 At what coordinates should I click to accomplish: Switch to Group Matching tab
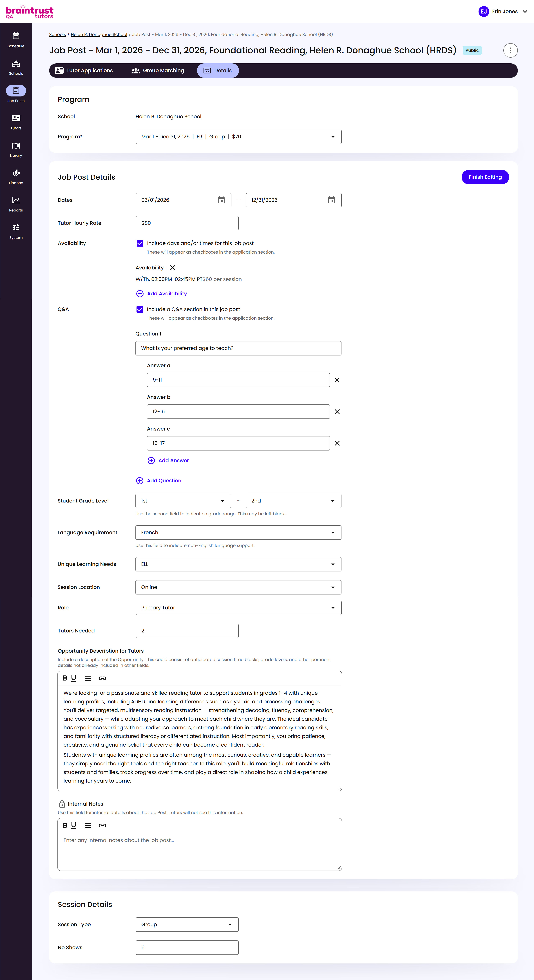pyautogui.click(x=158, y=71)
